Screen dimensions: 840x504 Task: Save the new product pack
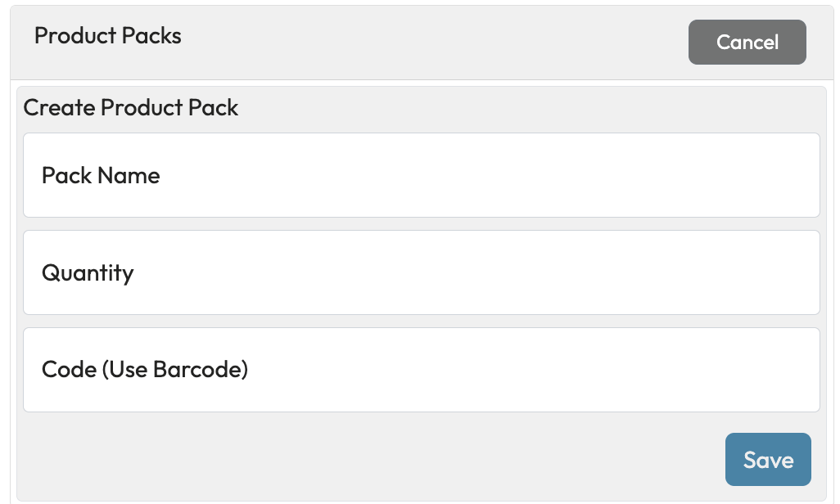tap(768, 460)
